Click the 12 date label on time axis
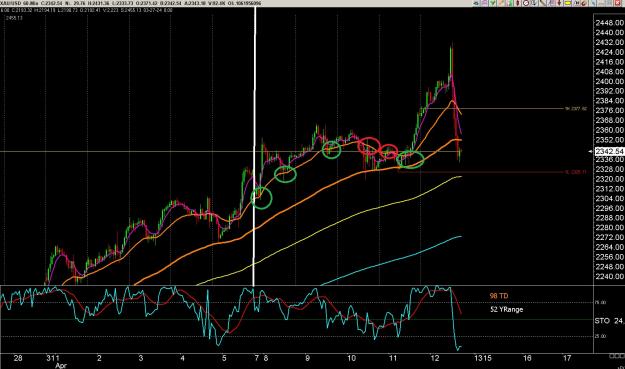The image size is (625, 369). tap(434, 358)
